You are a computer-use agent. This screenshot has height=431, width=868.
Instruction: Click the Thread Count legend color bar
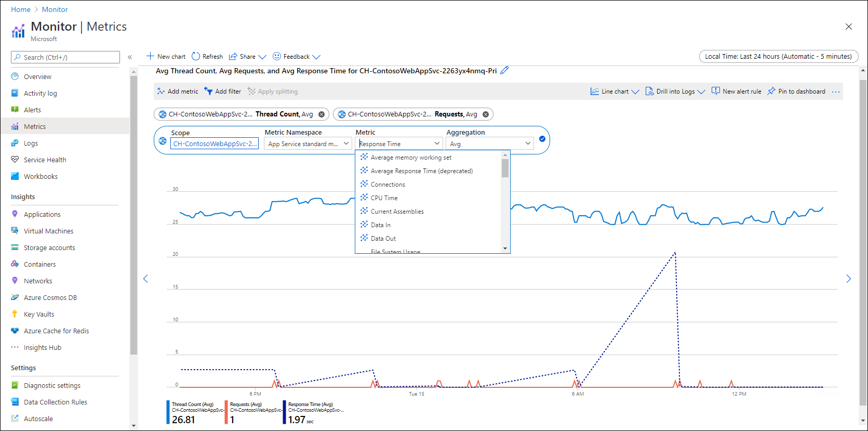pos(168,412)
